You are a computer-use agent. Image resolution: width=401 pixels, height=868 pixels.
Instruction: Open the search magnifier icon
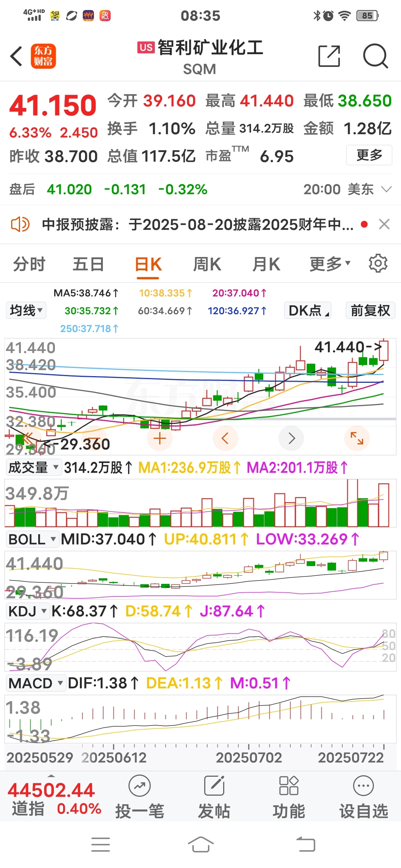[375, 56]
